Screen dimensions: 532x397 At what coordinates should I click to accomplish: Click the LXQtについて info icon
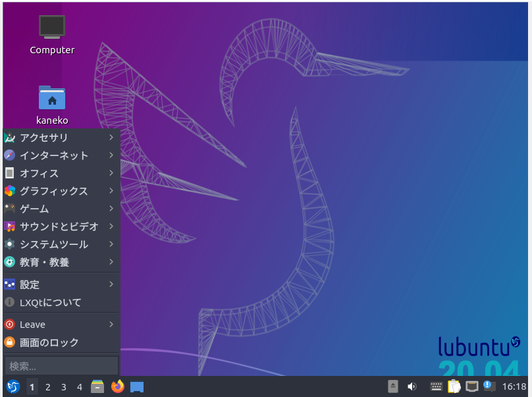[9, 302]
